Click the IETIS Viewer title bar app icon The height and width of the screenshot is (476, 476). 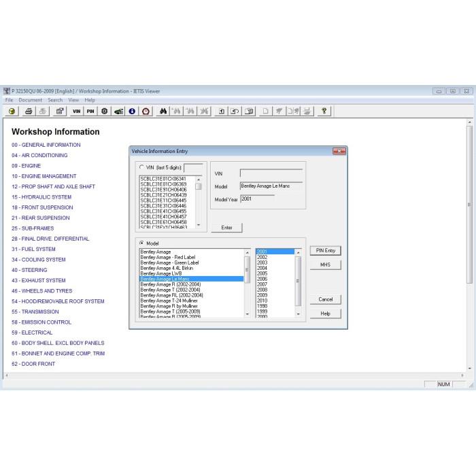point(7,91)
